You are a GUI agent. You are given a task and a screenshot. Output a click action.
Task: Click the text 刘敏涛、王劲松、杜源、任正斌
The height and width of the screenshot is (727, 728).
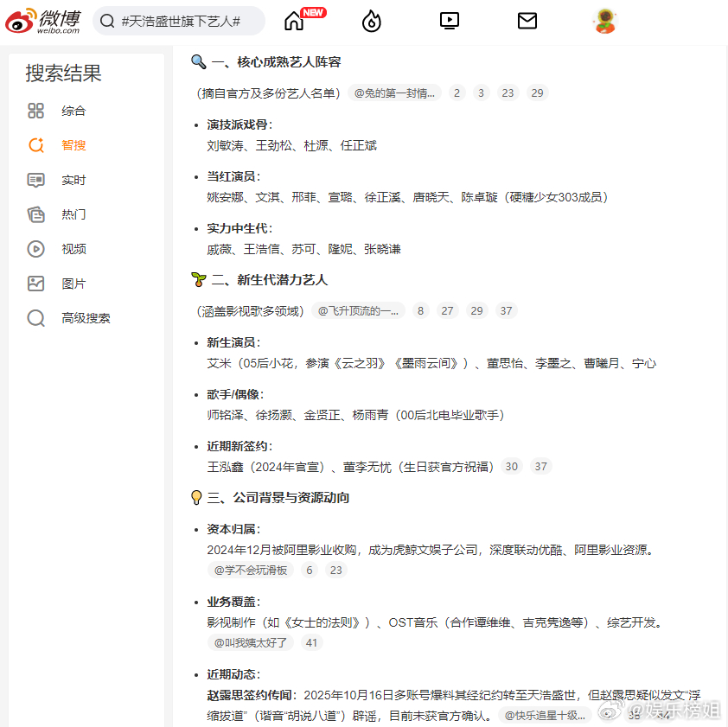[x=291, y=145]
